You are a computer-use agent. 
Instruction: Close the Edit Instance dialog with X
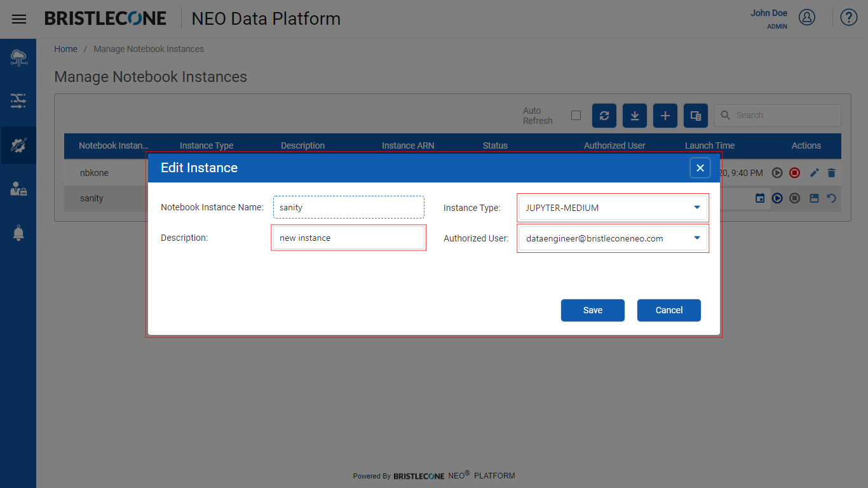(700, 168)
